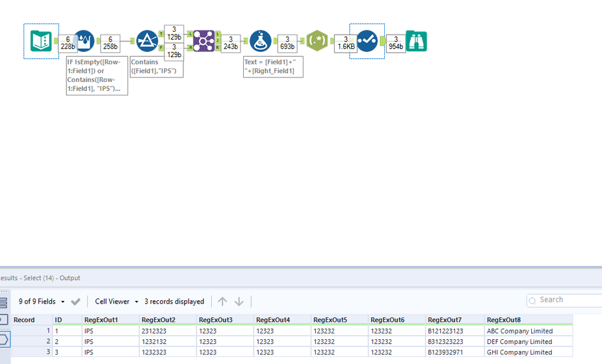Open the messages list icon in results pane
This screenshot has height=364, width=602.
[3, 303]
